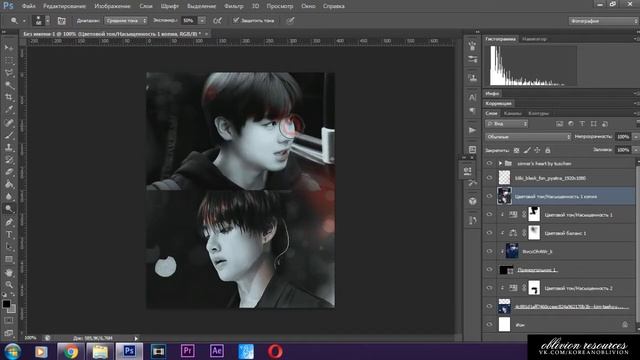The height and width of the screenshot is (360, 640).
Task: Close the open document tab
Action: (207, 34)
